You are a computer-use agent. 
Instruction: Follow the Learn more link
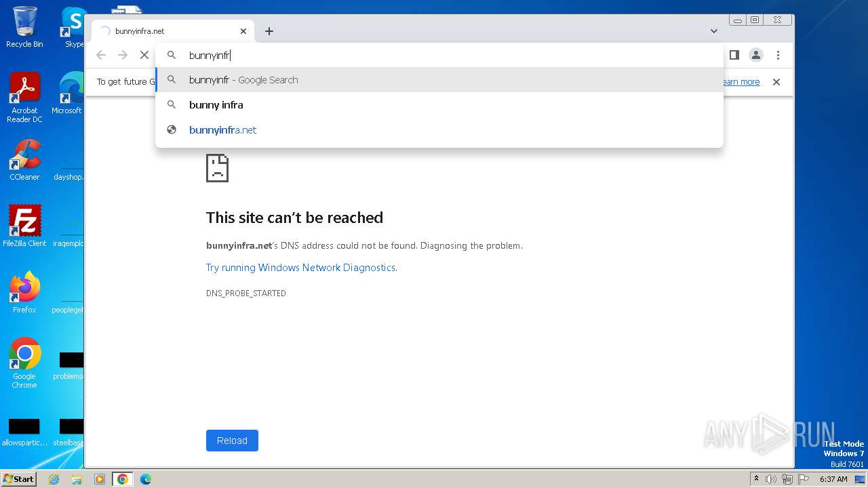(740, 82)
